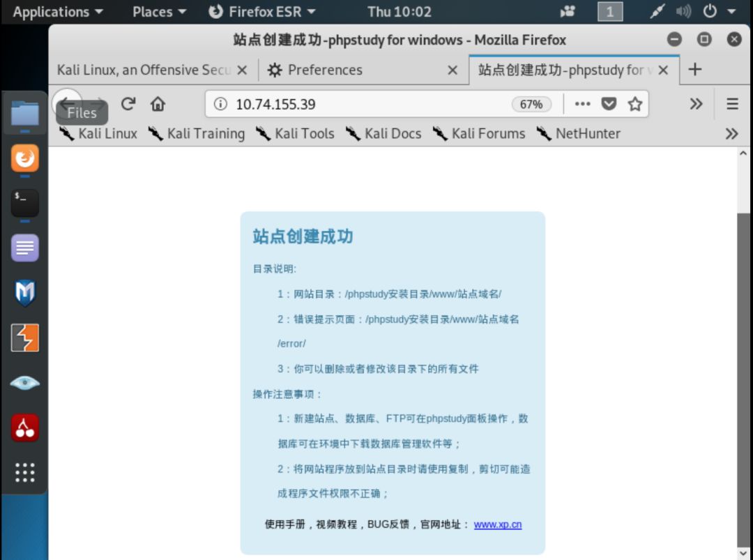Go back one page in Firefox
The height and width of the screenshot is (560, 753).
(67, 103)
